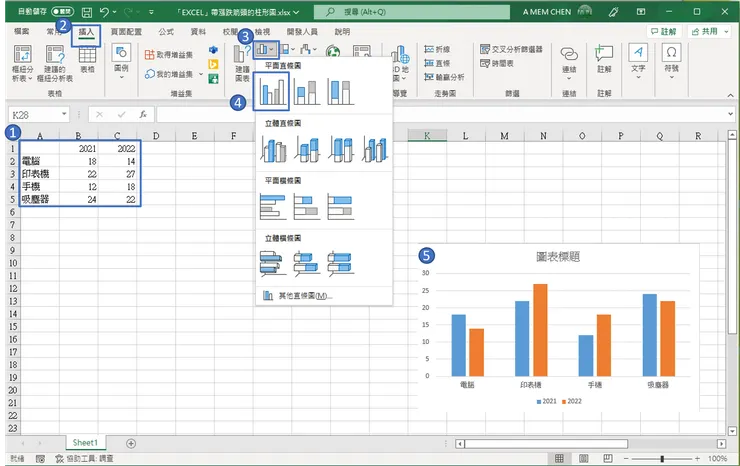Click the 共用 share button

tap(709, 32)
